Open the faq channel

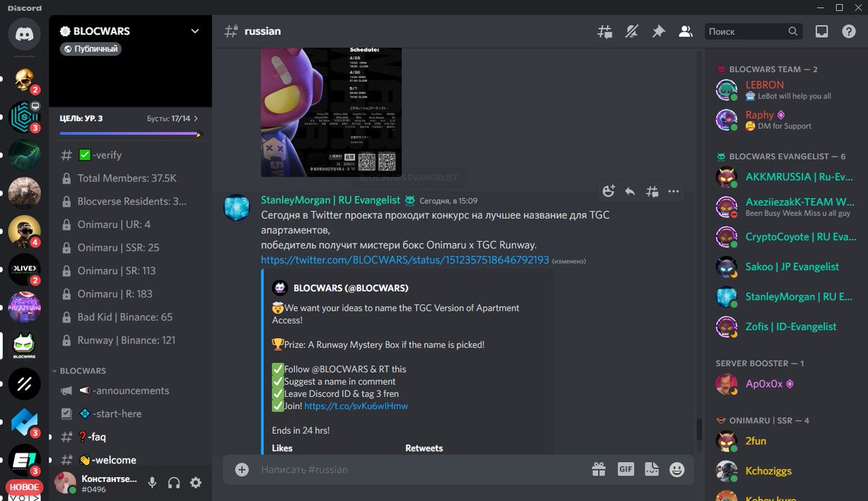click(131, 437)
